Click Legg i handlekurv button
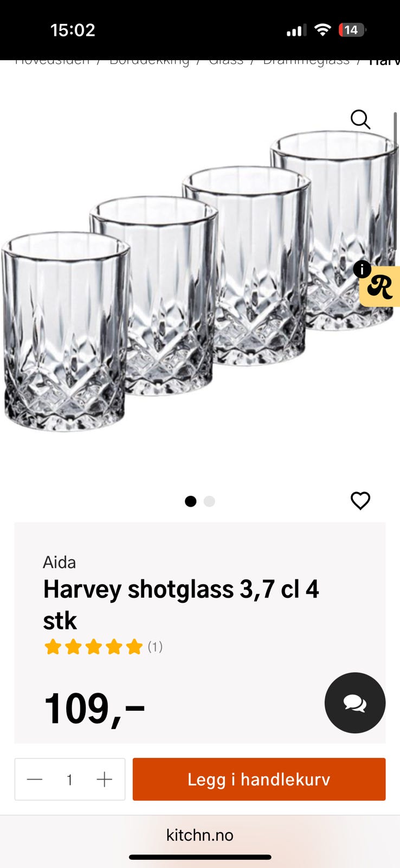 (259, 780)
